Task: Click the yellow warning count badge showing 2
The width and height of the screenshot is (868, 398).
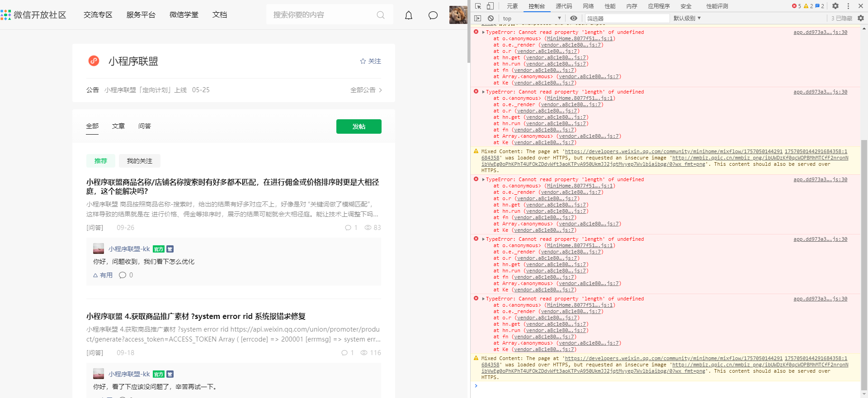Action: (x=808, y=6)
